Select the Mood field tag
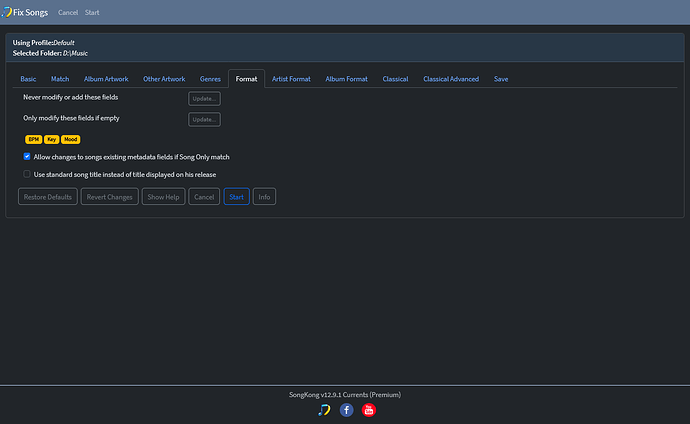This screenshot has width=690, height=424. coord(70,139)
